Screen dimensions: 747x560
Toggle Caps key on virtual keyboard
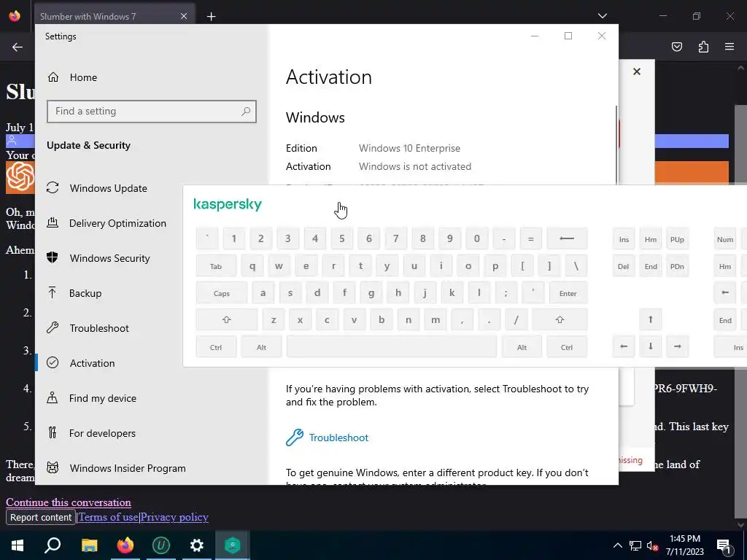pyautogui.click(x=222, y=293)
